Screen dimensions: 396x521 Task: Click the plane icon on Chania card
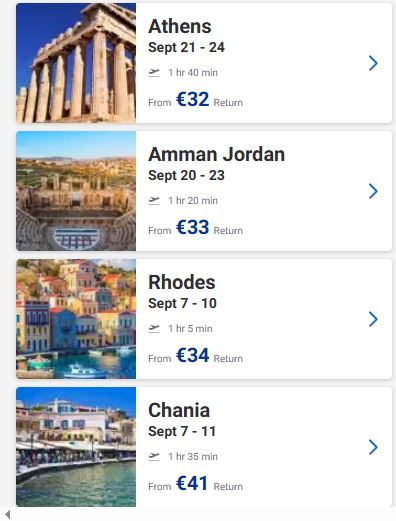154,456
